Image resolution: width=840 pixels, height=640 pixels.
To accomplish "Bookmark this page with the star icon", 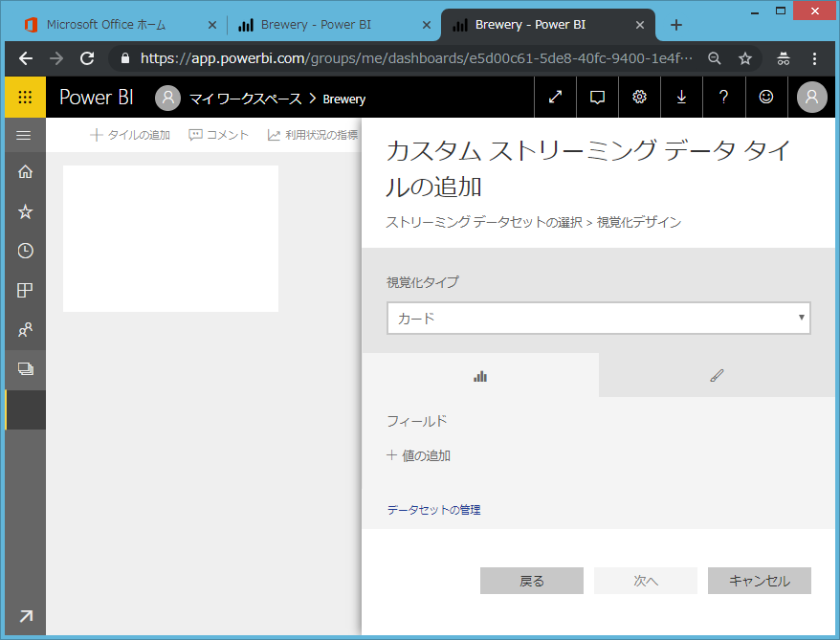I will [x=745, y=58].
